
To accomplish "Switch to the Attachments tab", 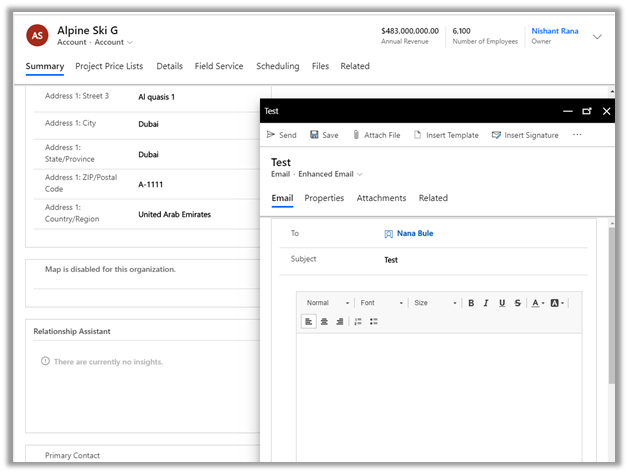I will [381, 198].
